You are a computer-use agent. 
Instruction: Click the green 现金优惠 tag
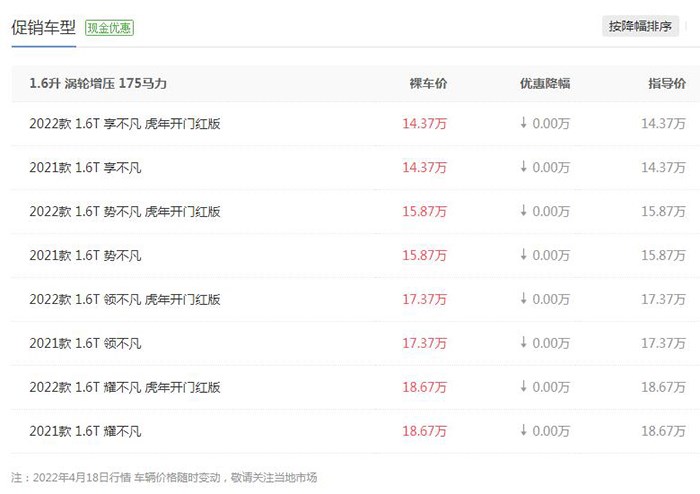coord(109,28)
